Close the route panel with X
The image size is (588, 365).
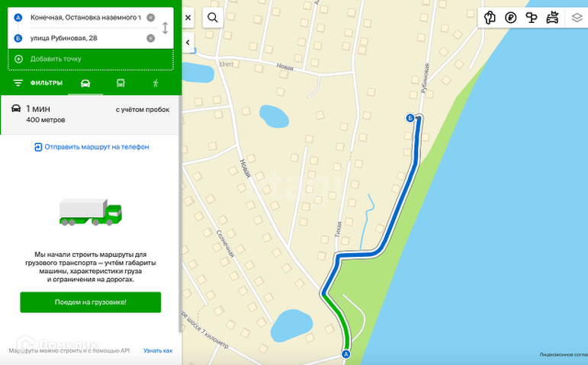188,18
